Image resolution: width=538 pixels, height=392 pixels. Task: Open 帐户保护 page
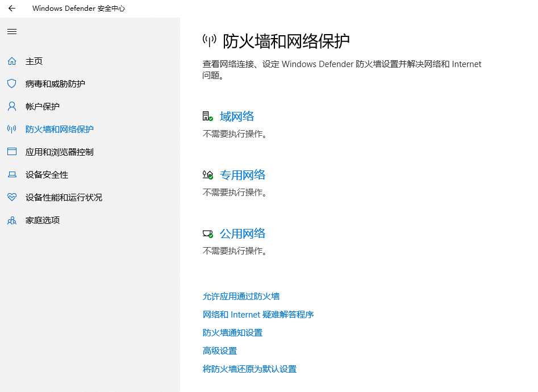coord(43,106)
